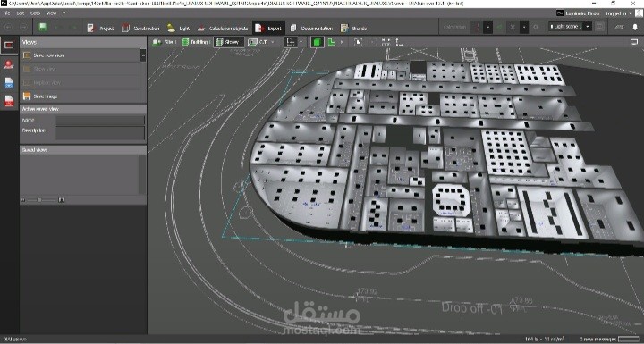
Task: Click the Description input field
Action: 100,133
